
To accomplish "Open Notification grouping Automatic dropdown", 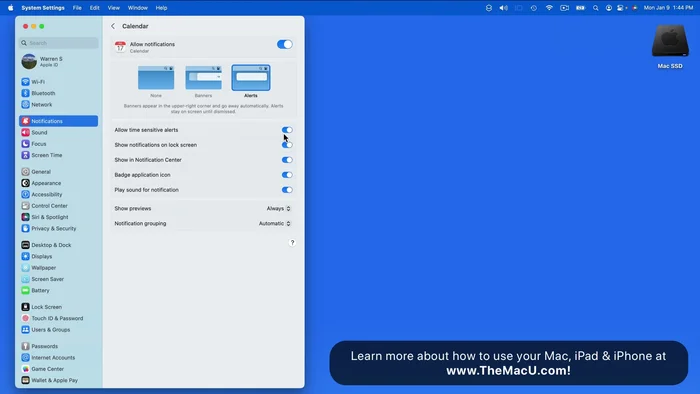I will tap(275, 224).
